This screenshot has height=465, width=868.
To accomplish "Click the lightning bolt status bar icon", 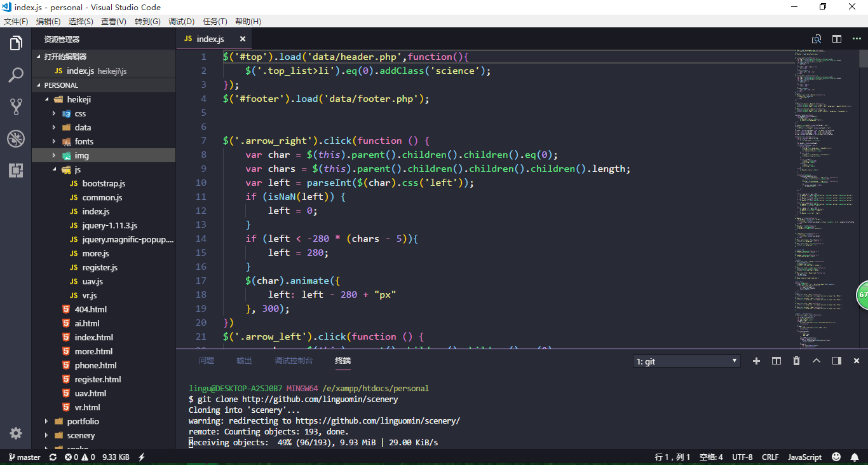I will pos(142,457).
